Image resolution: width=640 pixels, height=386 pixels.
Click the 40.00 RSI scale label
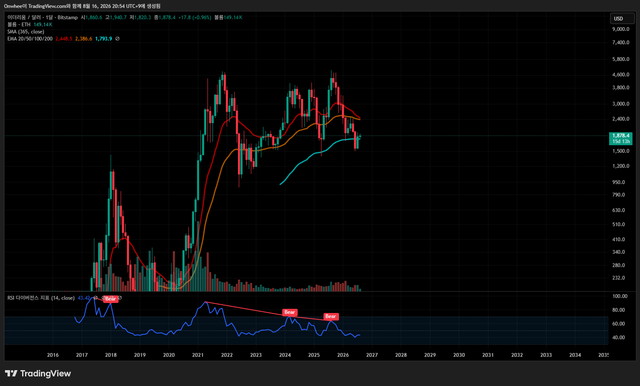(x=620, y=337)
